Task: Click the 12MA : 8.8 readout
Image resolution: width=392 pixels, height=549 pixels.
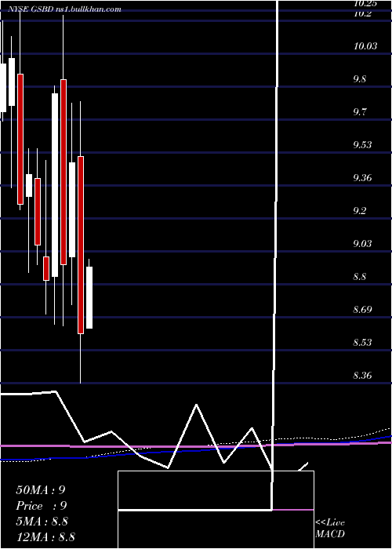Action: pyautogui.click(x=45, y=536)
